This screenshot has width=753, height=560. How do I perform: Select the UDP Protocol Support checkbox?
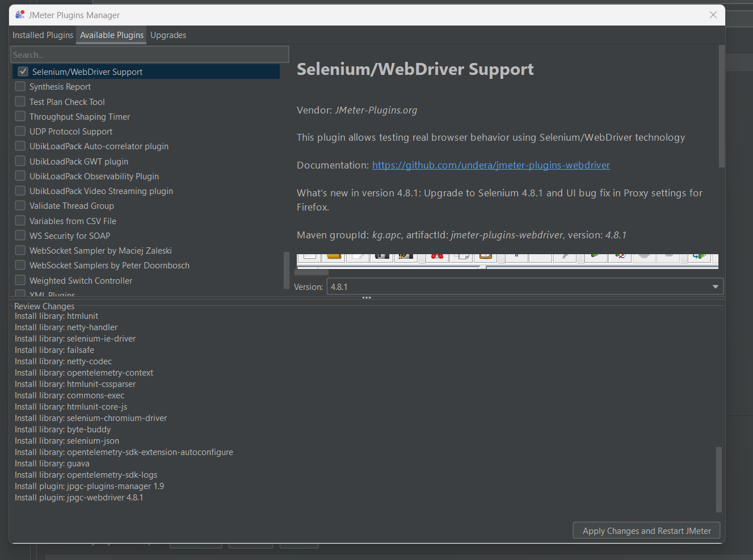(20, 131)
